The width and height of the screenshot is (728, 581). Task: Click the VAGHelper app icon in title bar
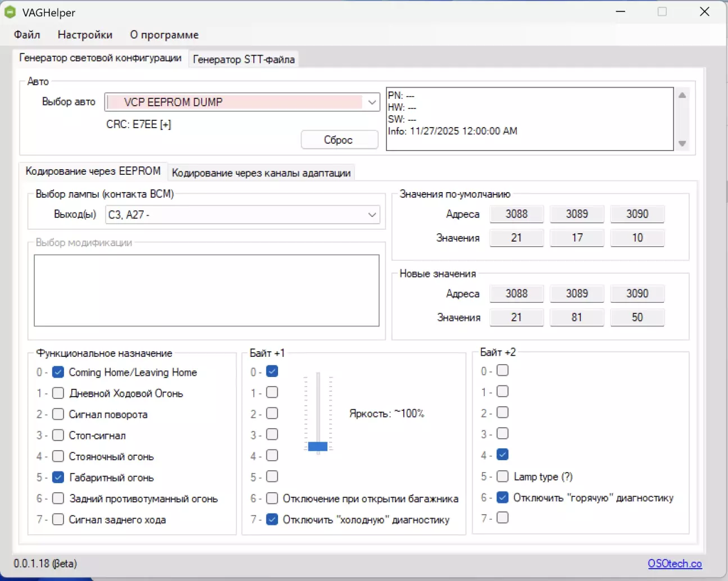click(10, 12)
